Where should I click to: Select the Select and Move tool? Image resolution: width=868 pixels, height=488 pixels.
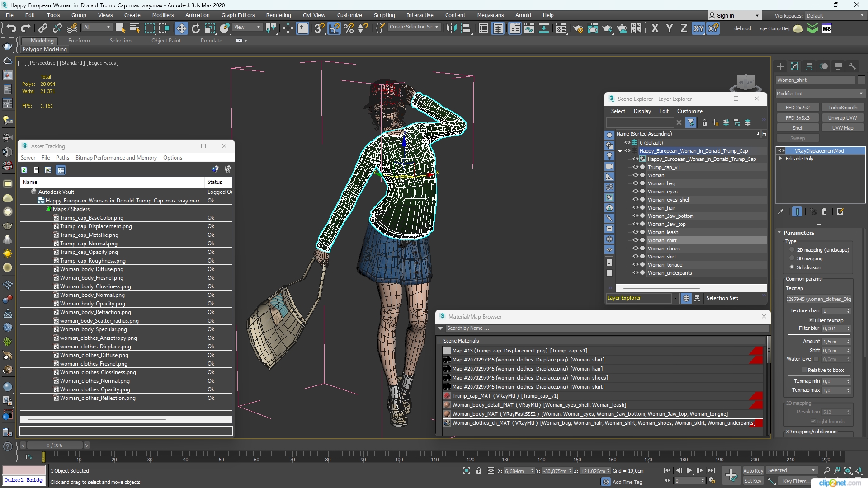pos(181,28)
